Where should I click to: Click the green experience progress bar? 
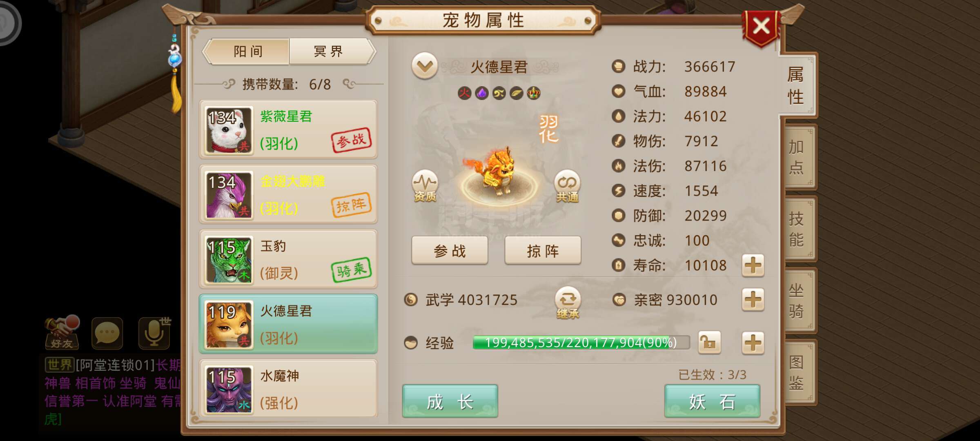tap(581, 343)
